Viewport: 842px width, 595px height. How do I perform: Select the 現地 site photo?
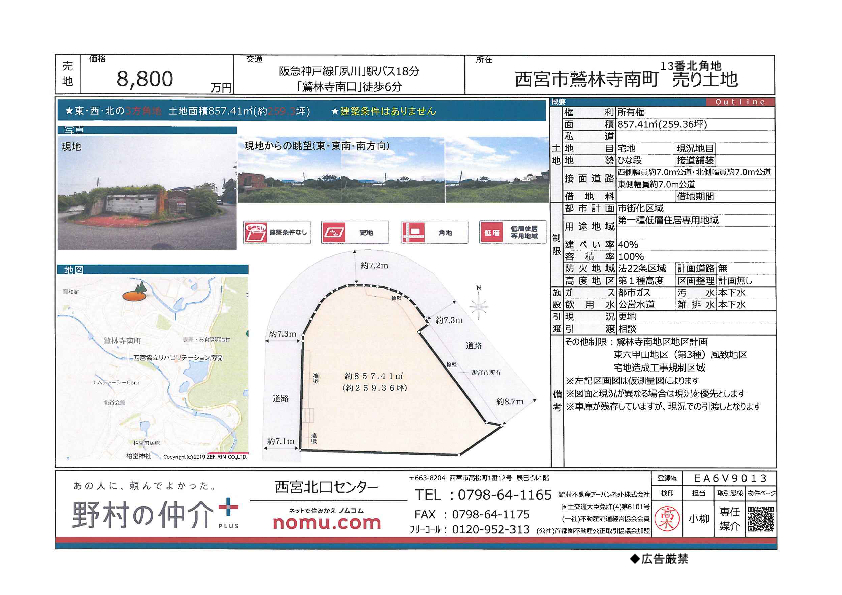146,194
